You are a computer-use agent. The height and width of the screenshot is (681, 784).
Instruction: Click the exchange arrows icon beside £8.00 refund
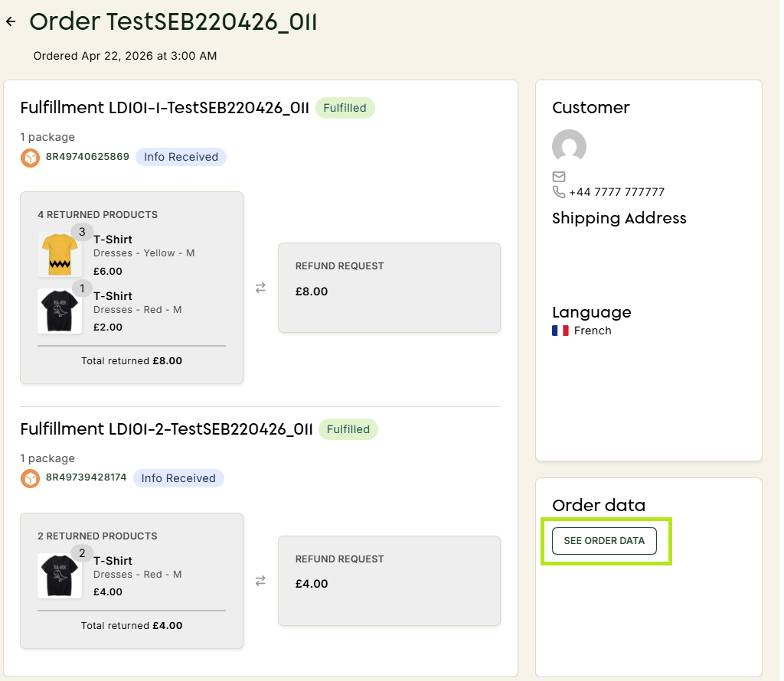[260, 288]
